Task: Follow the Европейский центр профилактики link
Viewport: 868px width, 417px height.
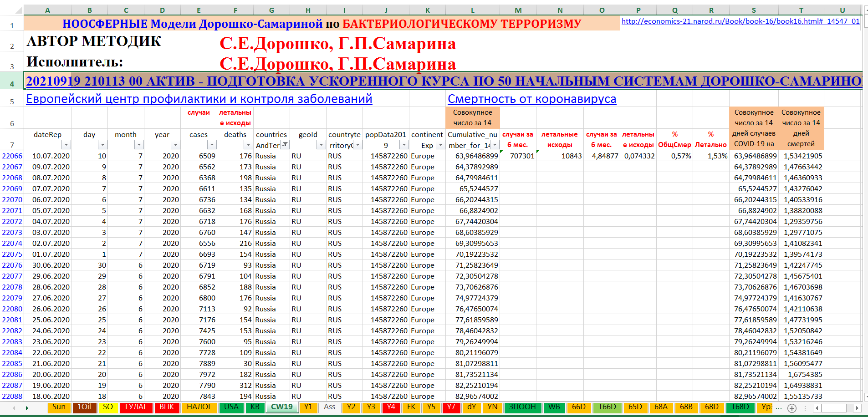Action: [x=199, y=99]
